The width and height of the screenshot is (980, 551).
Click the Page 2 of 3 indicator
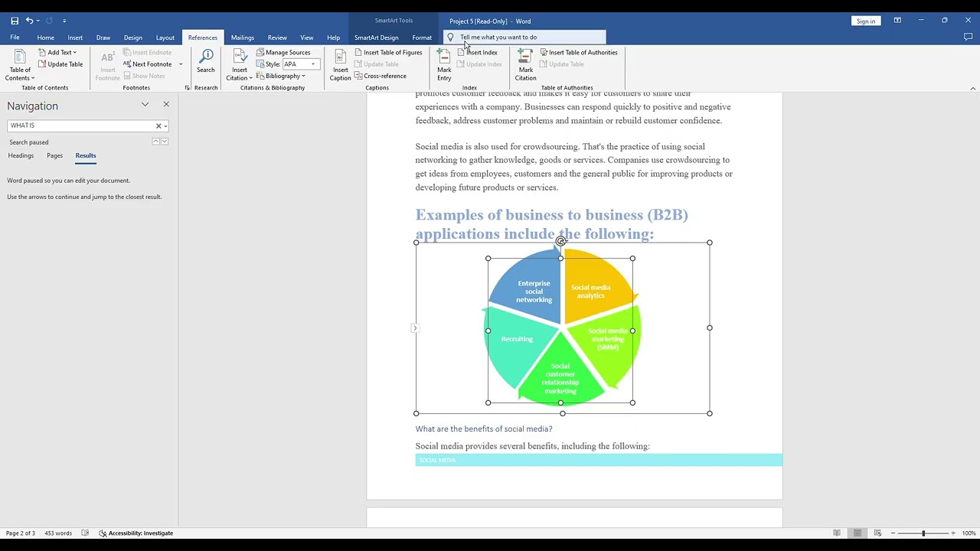tap(21, 533)
